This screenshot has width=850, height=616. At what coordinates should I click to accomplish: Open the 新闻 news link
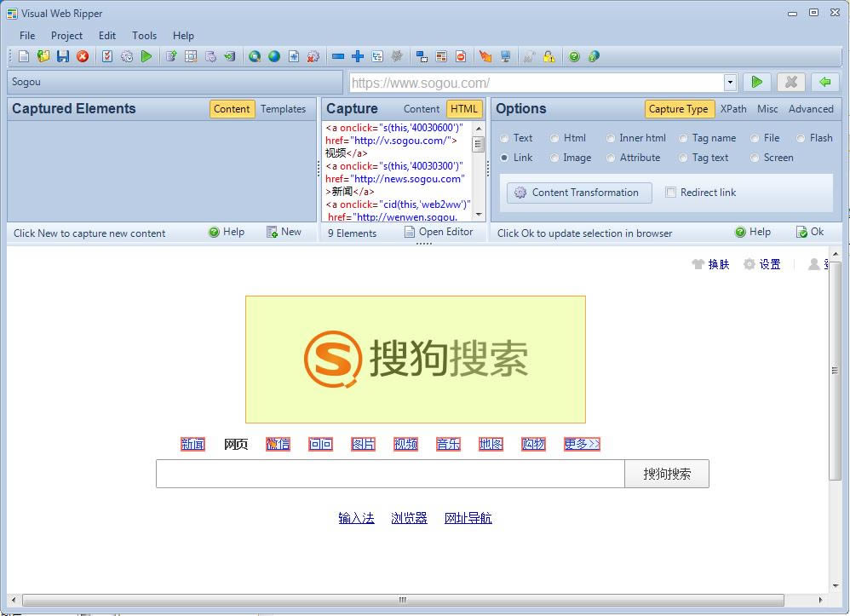click(x=192, y=444)
